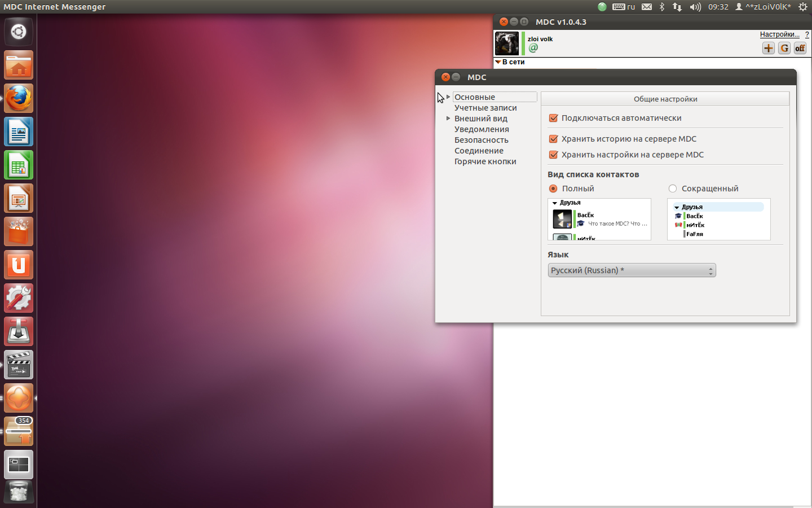This screenshot has height=508, width=812.
Task: Open Ubuntu One launcher icon
Action: 19,265
